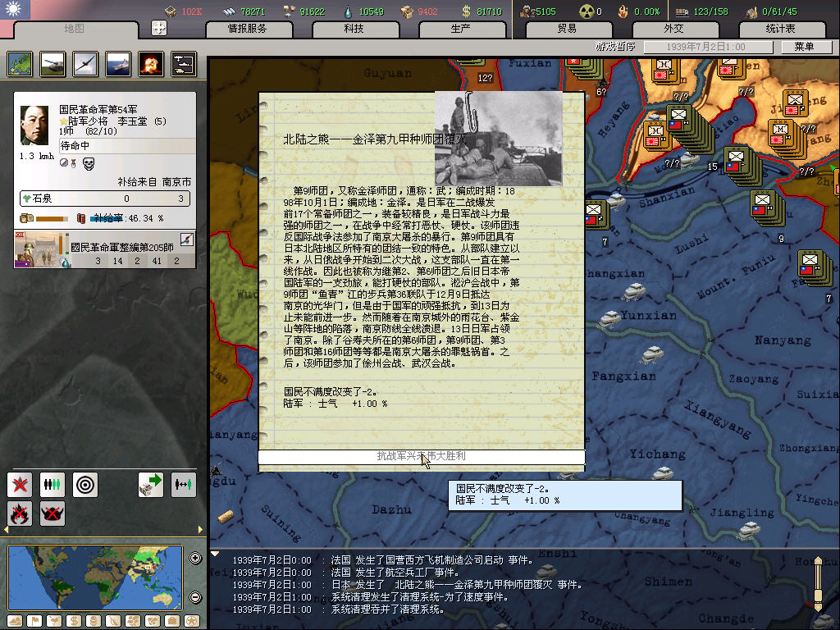Open the 科技 tab

pos(354,29)
